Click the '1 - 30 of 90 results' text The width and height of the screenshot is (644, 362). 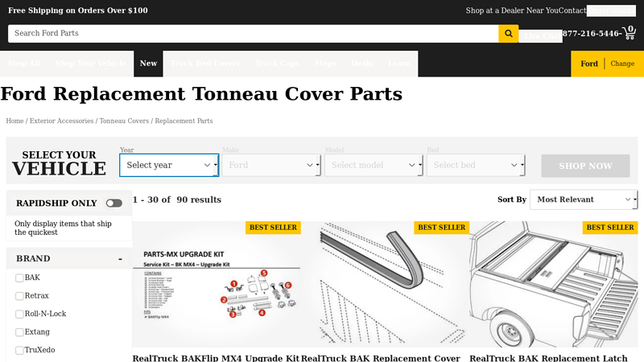click(177, 200)
